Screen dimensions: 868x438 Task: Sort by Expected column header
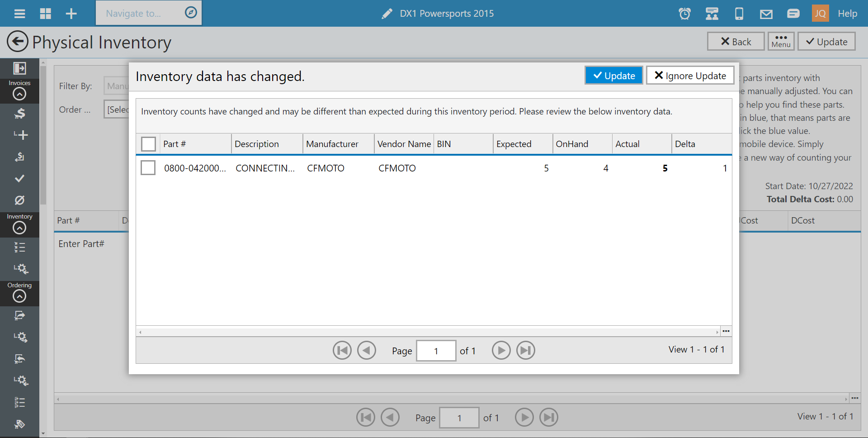point(523,144)
